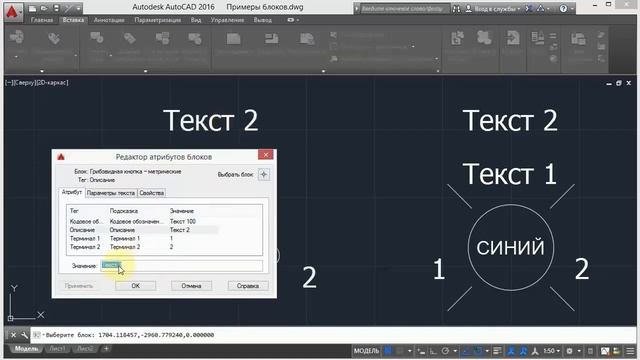Click the A360 triangle icon in title bar
Image resolution: width=640 pixels, height=360 pixels.
pyautogui.click(x=540, y=8)
